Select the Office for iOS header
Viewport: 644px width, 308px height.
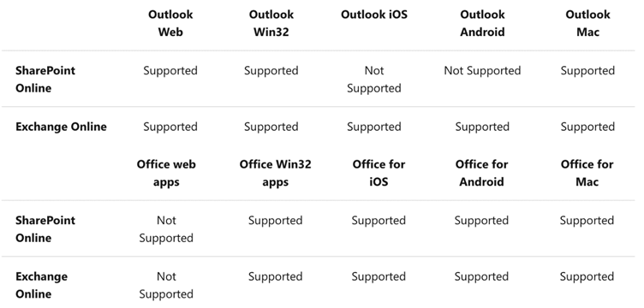tap(379, 173)
